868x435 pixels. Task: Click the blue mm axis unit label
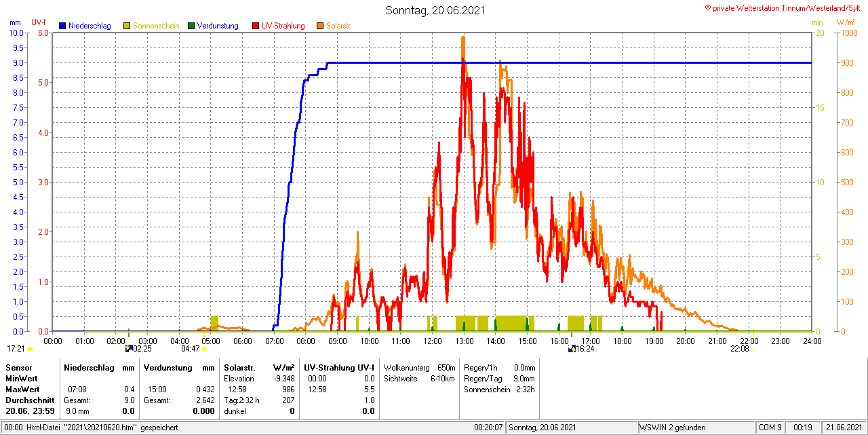click(x=15, y=22)
